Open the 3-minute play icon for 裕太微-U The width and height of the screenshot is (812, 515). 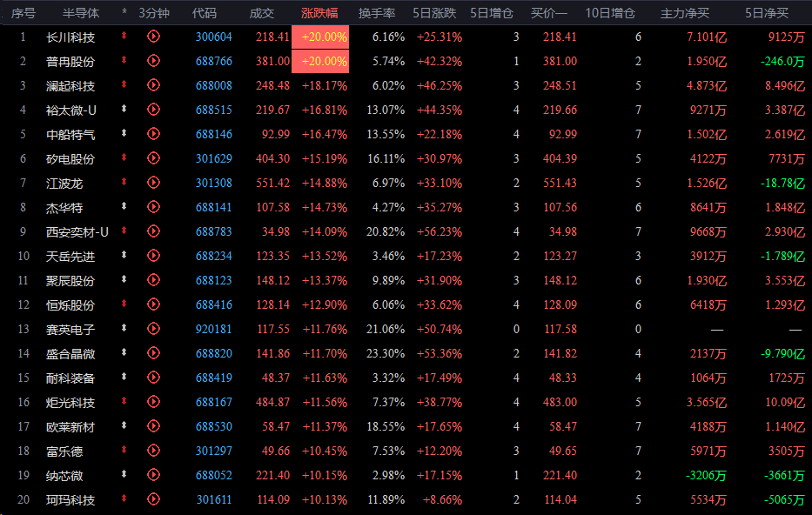pos(153,110)
